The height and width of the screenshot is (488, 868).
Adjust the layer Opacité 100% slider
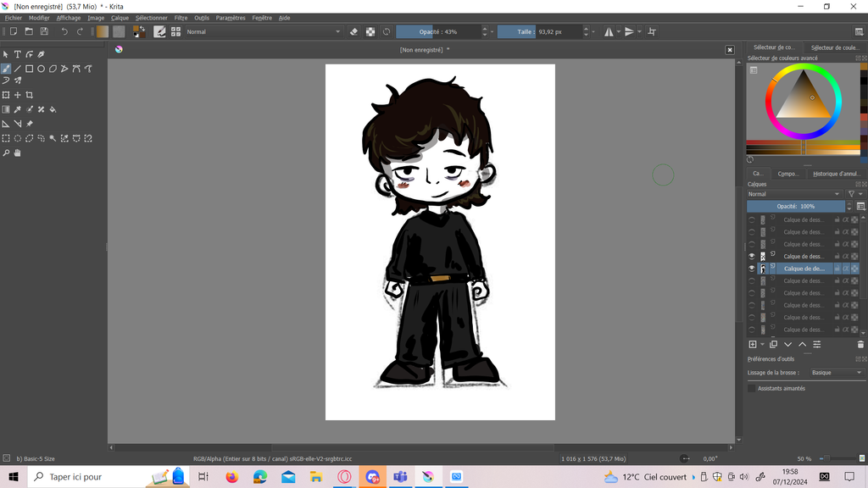coord(795,206)
